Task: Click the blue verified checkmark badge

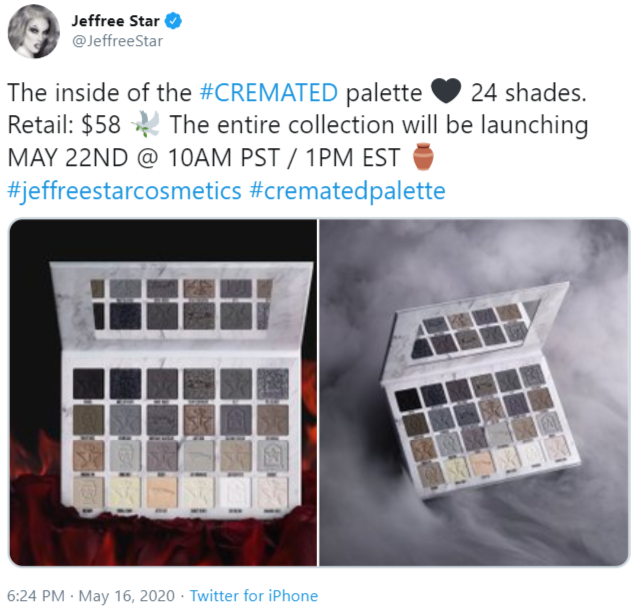Action: tap(173, 21)
